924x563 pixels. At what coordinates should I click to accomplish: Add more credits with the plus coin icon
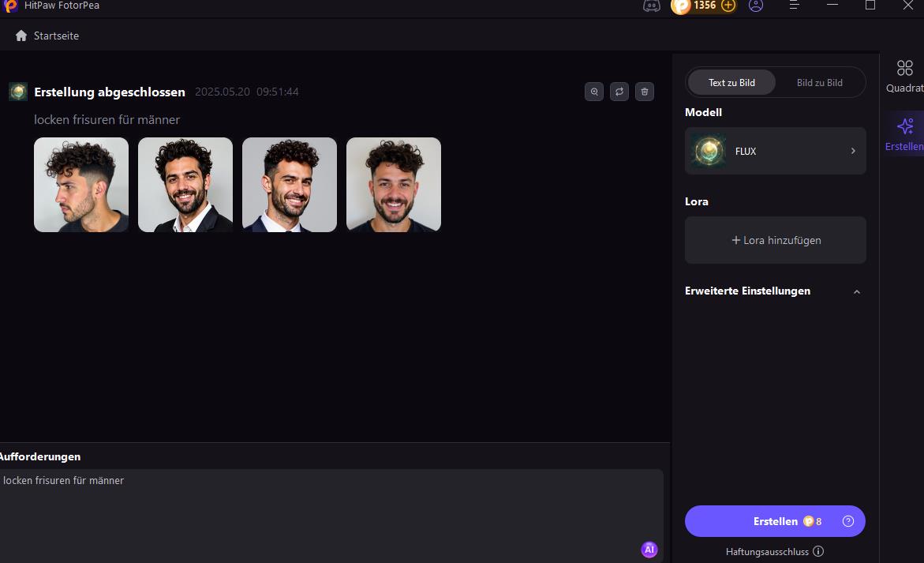[x=727, y=6]
